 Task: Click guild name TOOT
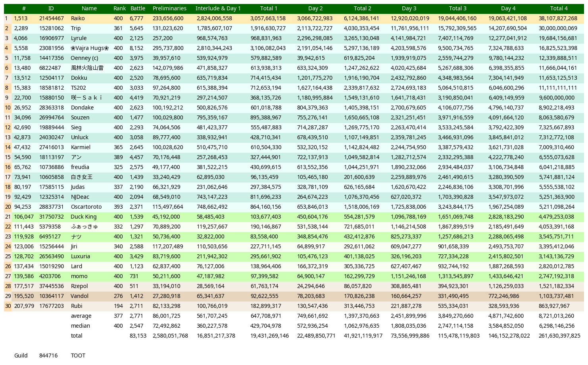(x=78, y=355)
